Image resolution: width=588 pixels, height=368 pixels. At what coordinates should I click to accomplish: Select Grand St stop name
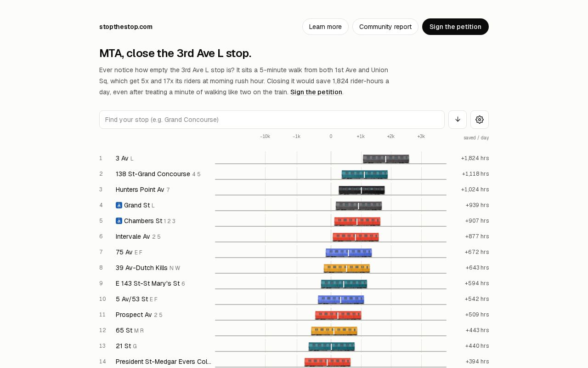coord(137,205)
